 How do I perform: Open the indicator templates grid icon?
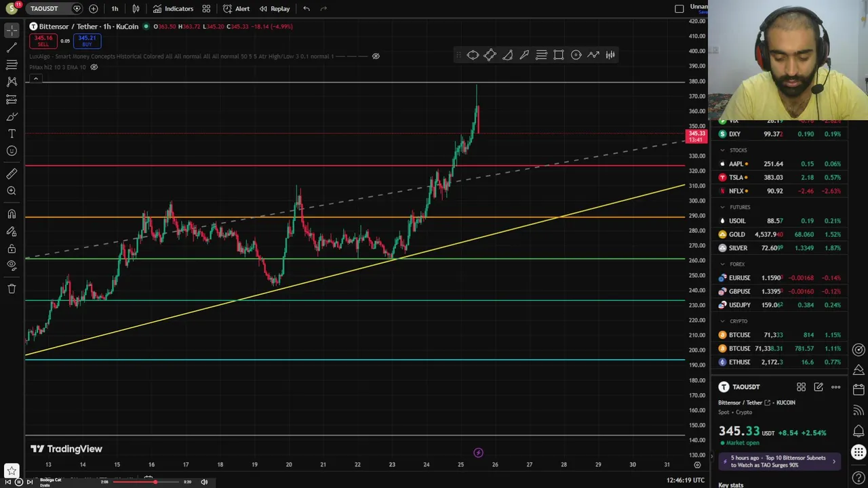point(206,9)
